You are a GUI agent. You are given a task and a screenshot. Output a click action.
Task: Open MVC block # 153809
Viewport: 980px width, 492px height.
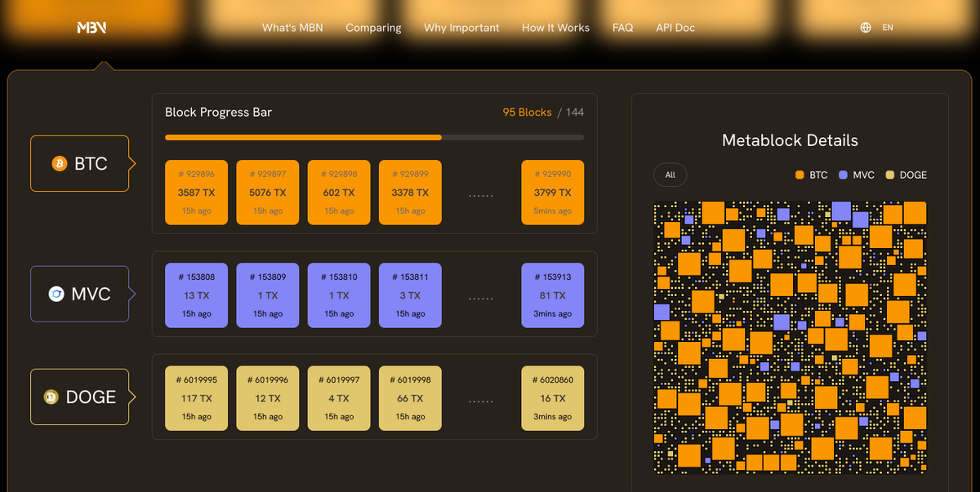[267, 295]
